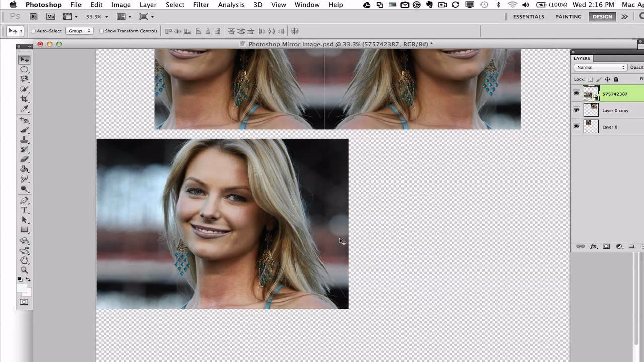Open the Add layer style menu
The width and height of the screenshot is (644, 362).
point(594,247)
